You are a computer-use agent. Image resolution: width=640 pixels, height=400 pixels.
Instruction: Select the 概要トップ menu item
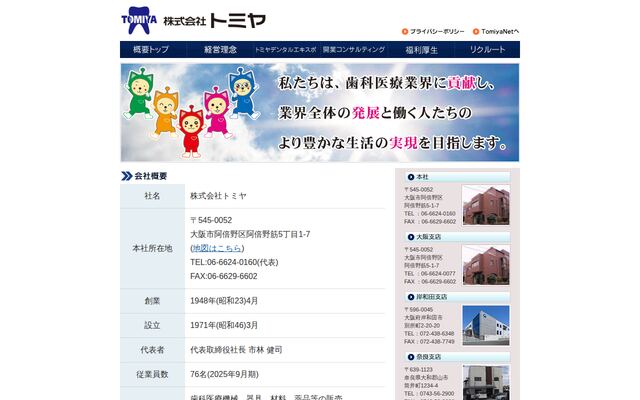[153, 49]
